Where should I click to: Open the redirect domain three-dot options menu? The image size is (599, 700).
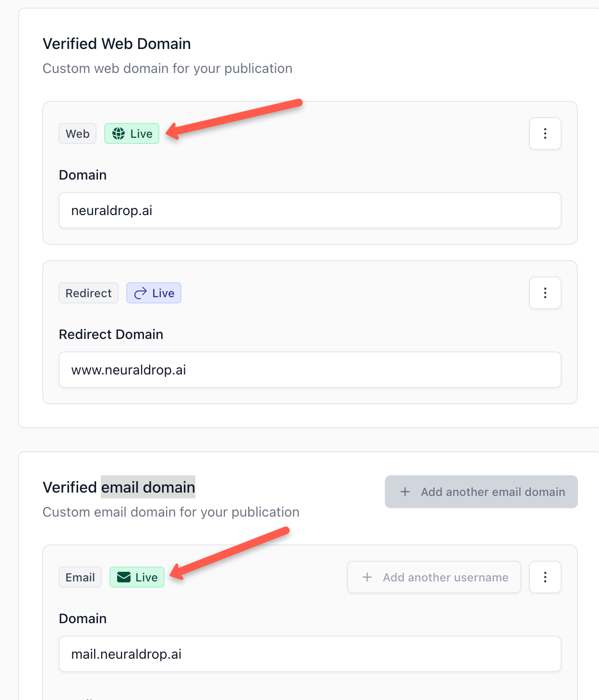tap(545, 292)
